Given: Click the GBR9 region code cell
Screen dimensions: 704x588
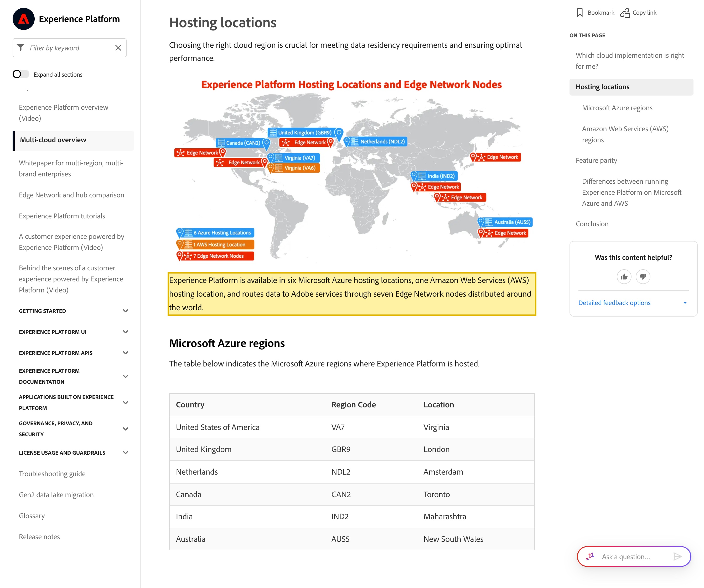Looking at the screenshot, I should [341, 449].
